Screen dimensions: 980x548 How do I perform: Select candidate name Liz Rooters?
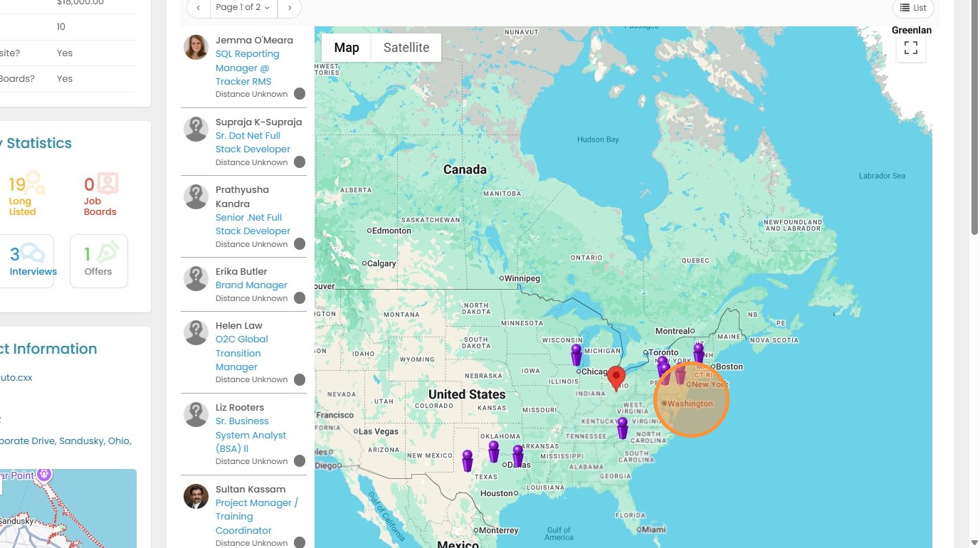240,408
